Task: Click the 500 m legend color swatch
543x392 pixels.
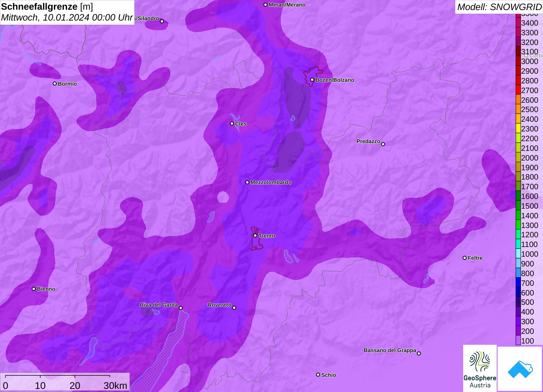Action: [518, 302]
